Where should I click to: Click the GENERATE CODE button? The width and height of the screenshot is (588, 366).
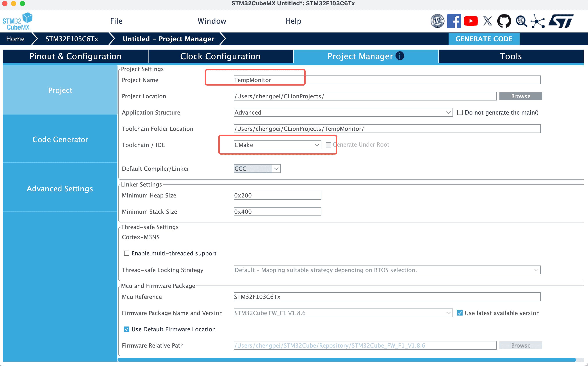click(x=484, y=39)
